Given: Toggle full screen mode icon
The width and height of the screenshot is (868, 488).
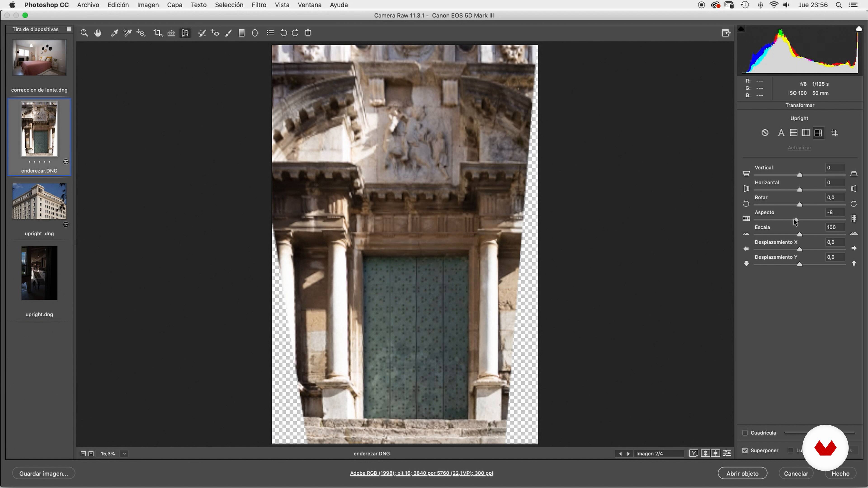Looking at the screenshot, I should point(726,33).
